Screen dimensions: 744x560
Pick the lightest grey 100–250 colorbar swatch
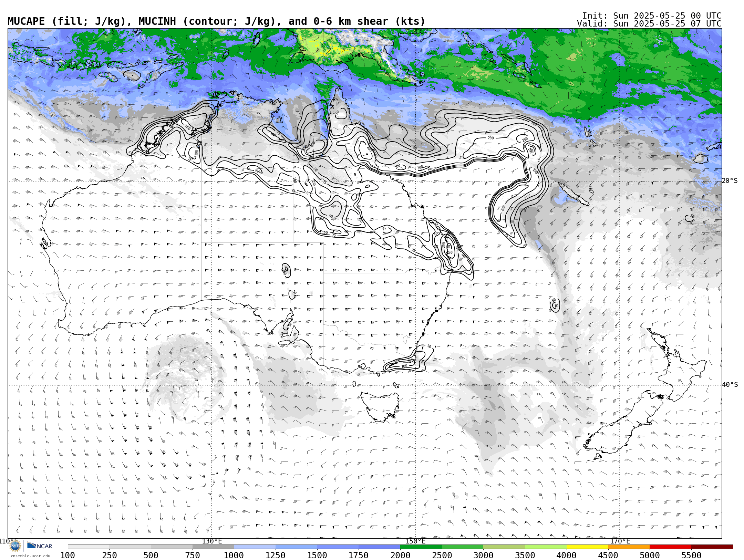point(89,547)
